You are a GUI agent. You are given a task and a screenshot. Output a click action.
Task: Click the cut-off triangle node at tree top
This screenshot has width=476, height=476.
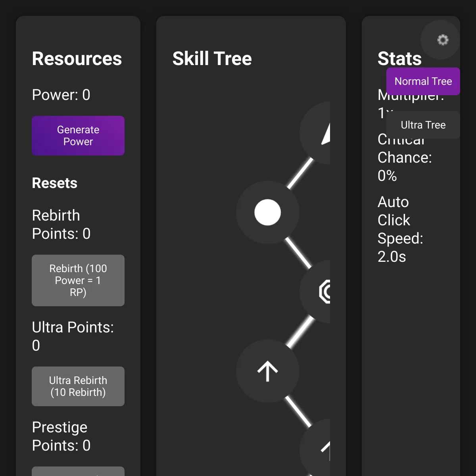[315, 133]
